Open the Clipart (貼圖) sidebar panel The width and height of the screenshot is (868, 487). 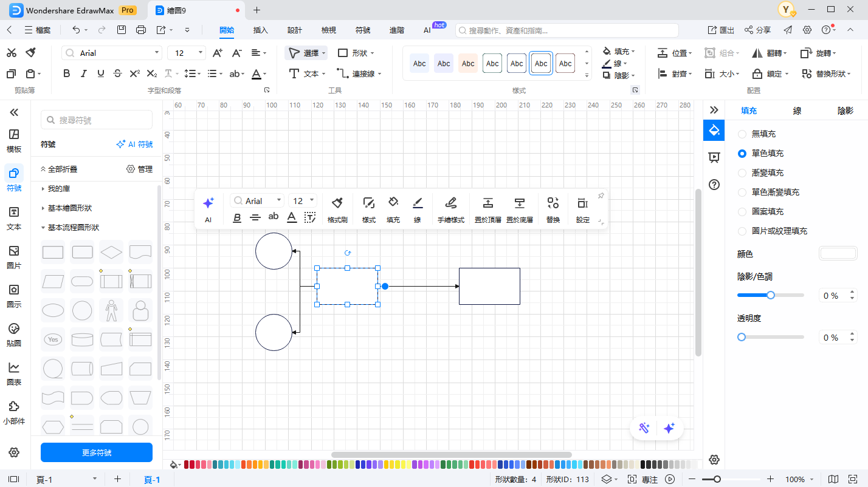[14, 335]
